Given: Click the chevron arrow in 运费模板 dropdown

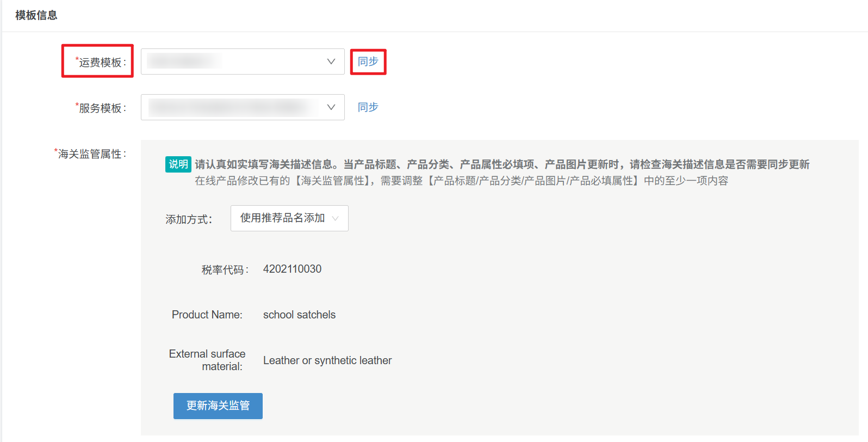Looking at the screenshot, I should click(x=331, y=62).
